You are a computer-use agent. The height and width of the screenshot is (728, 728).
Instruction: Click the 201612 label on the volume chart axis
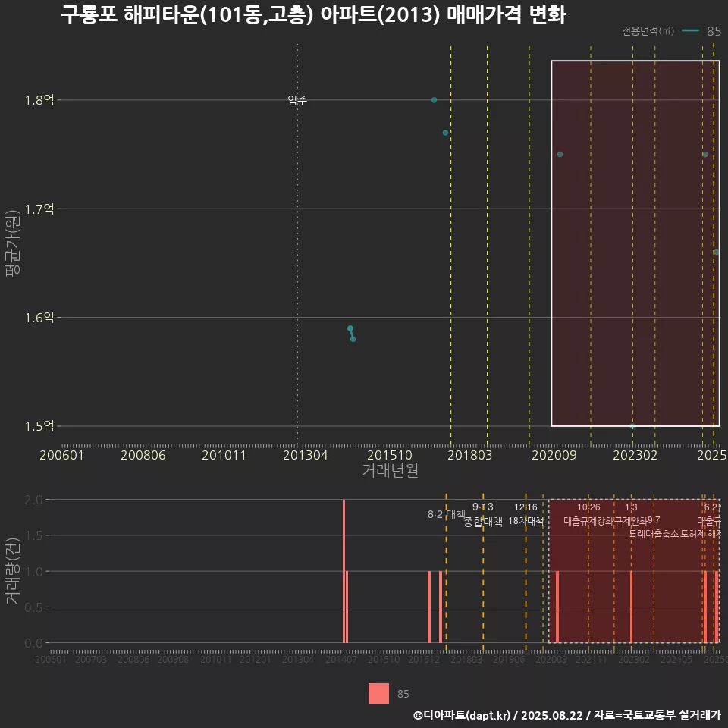click(424, 659)
